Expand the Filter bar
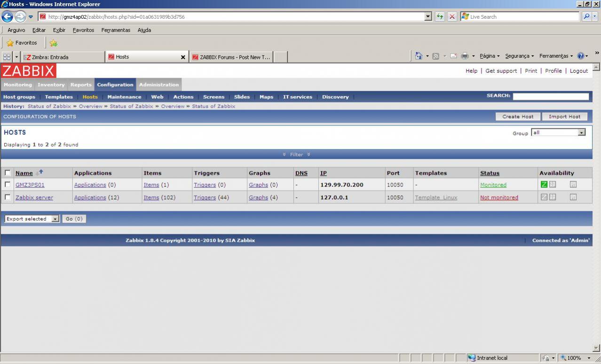The height and width of the screenshot is (364, 601). [296, 155]
